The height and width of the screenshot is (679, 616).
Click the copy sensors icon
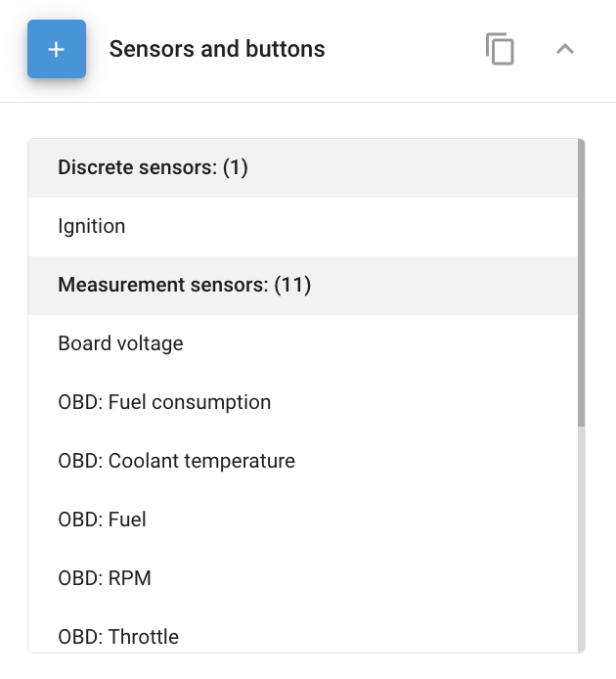[500, 49]
